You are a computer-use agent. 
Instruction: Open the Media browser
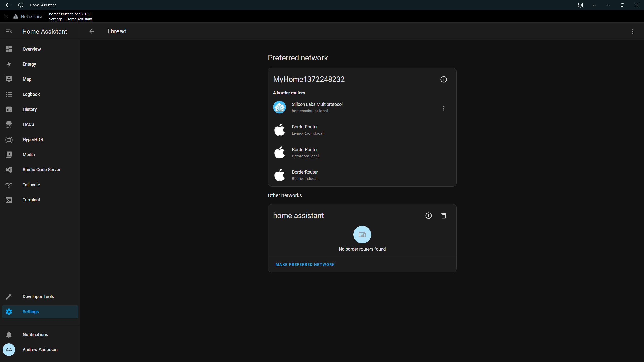tap(29, 154)
